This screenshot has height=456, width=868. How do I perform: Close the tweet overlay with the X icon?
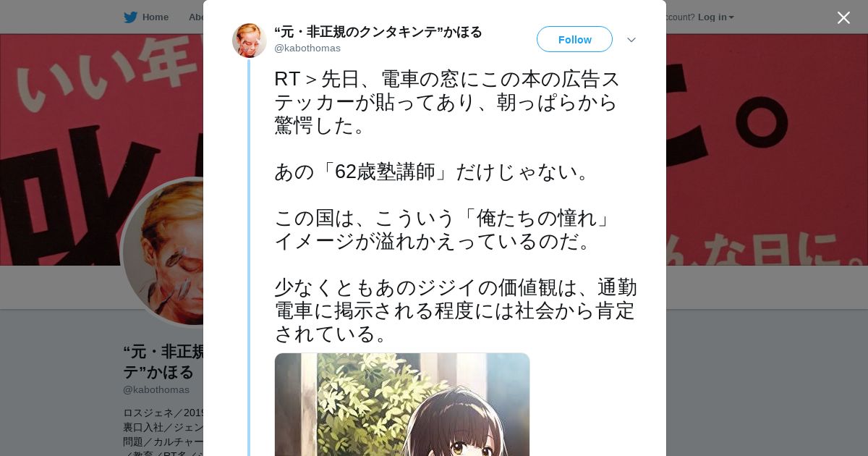coord(843,17)
